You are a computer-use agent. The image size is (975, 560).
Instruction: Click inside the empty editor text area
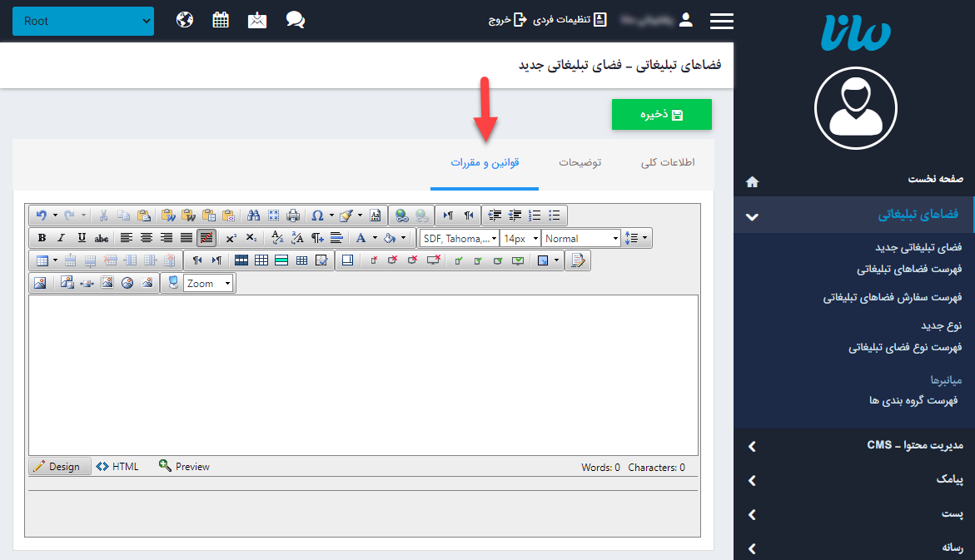tap(363, 374)
